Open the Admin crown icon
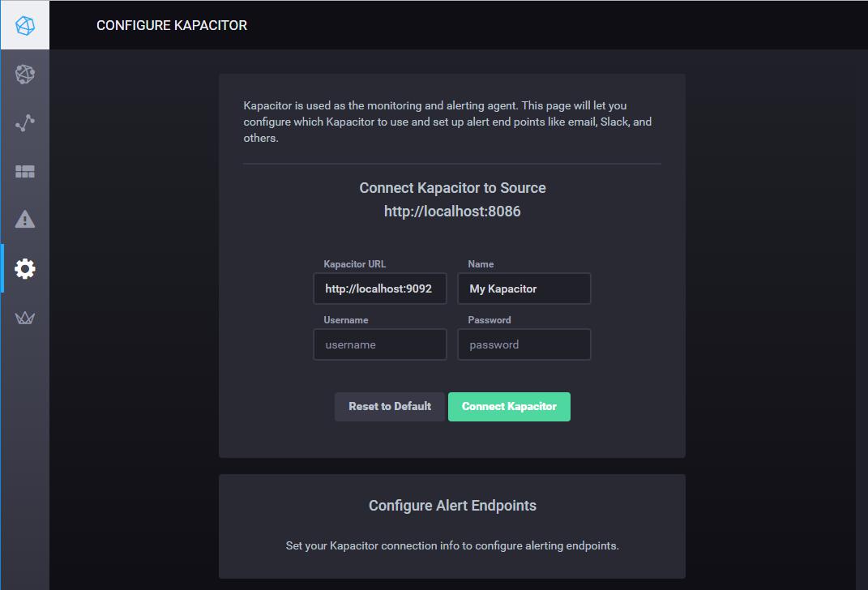The width and height of the screenshot is (868, 590). coord(25,318)
